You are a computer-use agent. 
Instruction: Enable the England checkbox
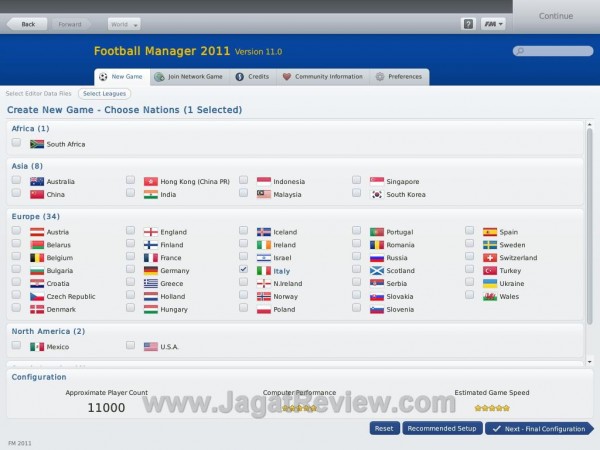coord(130,230)
